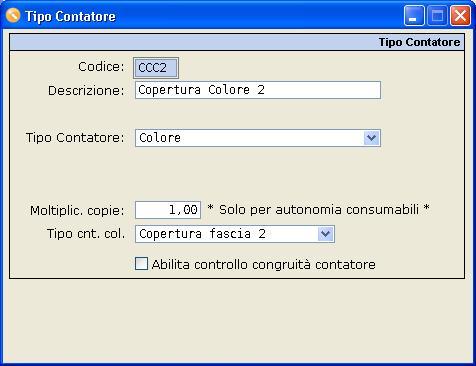
Task: Click the Tipo Contatore panel header bar
Action: click(237, 42)
